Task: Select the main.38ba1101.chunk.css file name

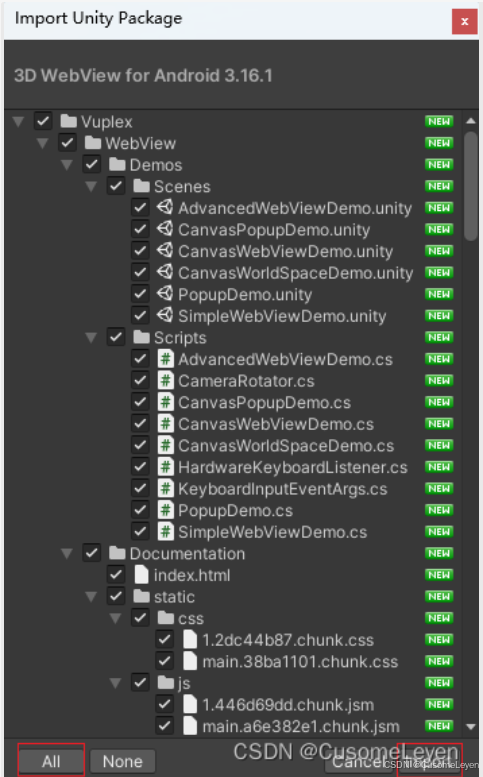Action: pos(300,662)
